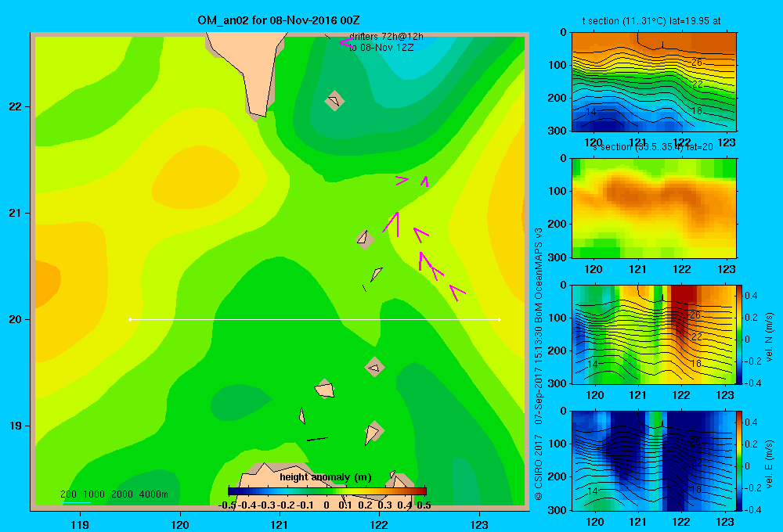
Task: Open the eastward velocity section plot
Action: pyautogui.click(x=654, y=461)
